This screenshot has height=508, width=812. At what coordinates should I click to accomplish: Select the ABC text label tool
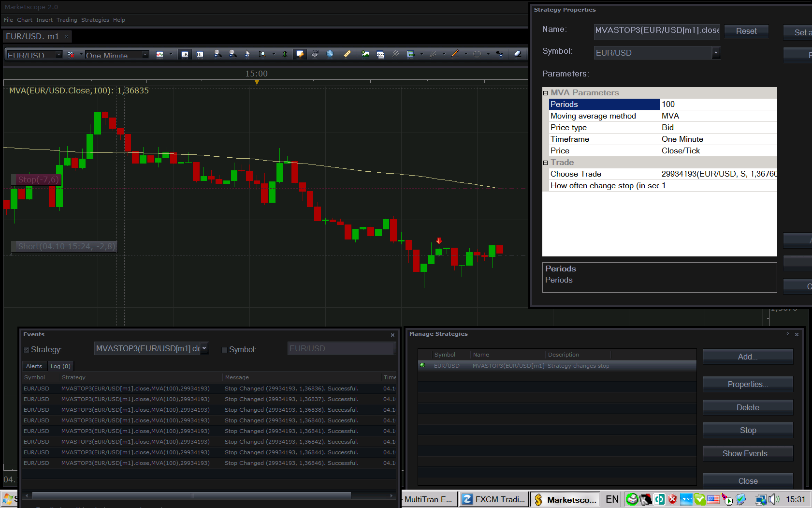coord(499,54)
